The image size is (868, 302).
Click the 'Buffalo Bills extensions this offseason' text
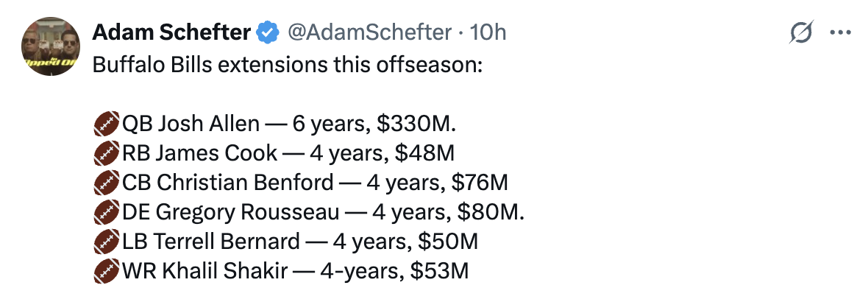click(288, 64)
